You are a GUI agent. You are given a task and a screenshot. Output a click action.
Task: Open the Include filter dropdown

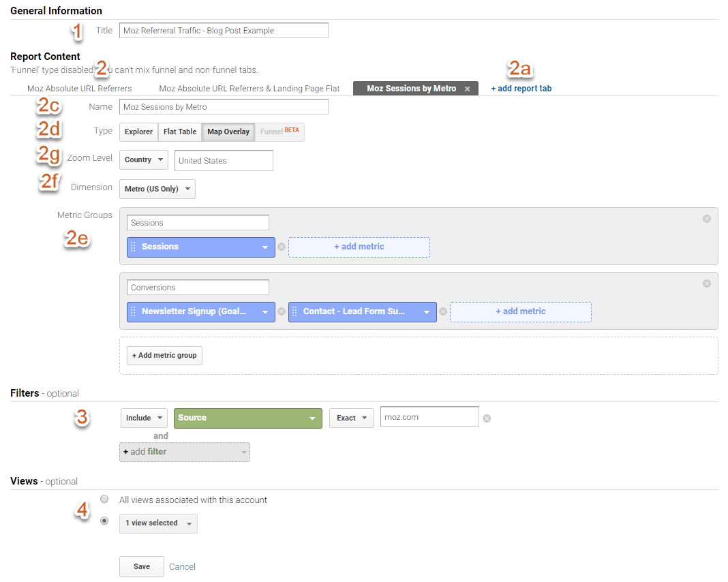[144, 418]
